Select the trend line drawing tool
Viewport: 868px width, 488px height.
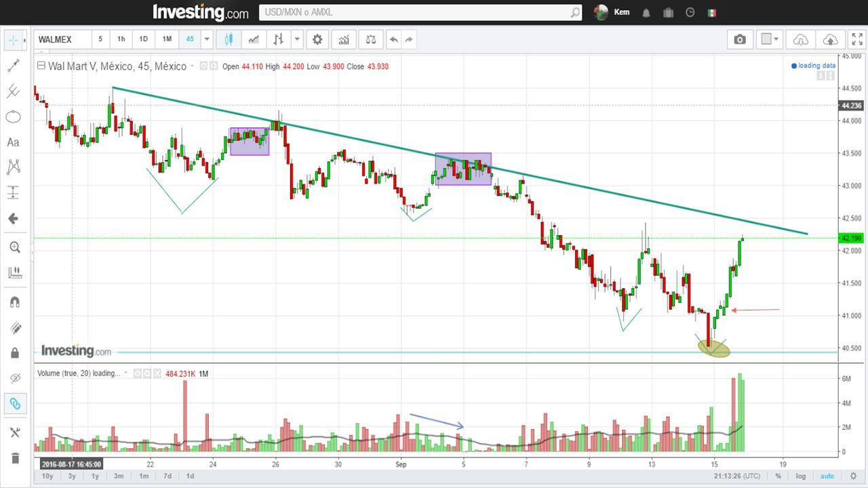click(14, 66)
